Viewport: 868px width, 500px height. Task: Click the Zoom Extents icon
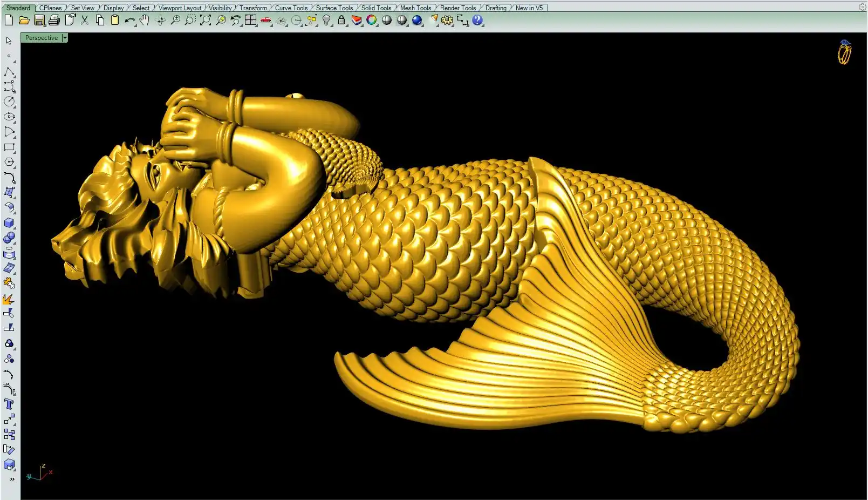(x=206, y=21)
